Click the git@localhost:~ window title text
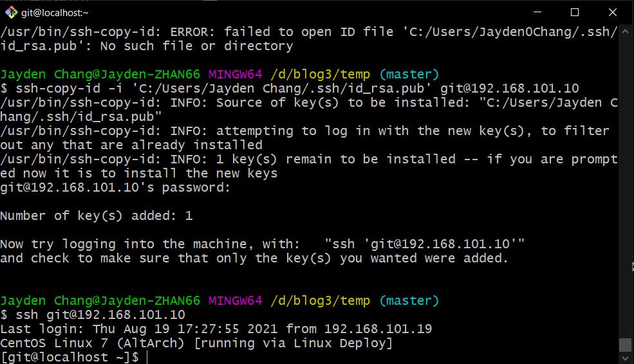The height and width of the screenshot is (364, 634). pyautogui.click(x=55, y=13)
